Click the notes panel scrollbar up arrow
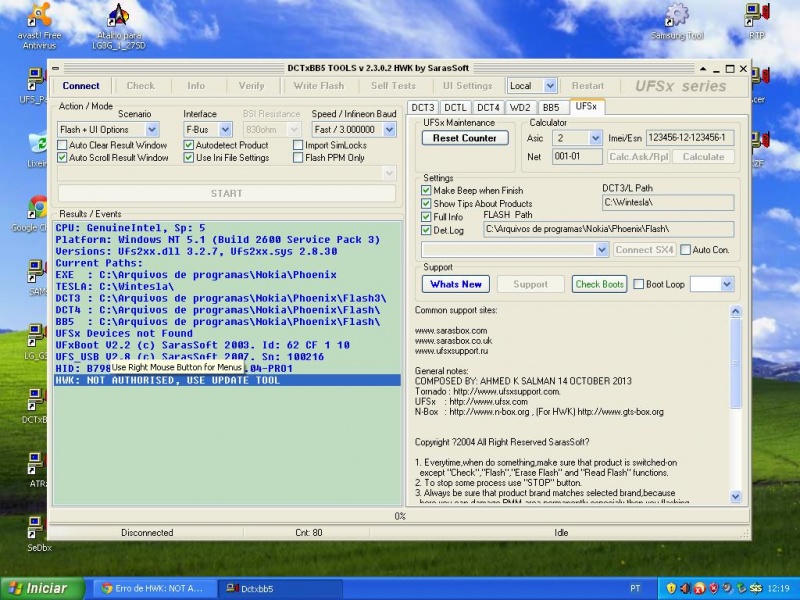 [735, 311]
